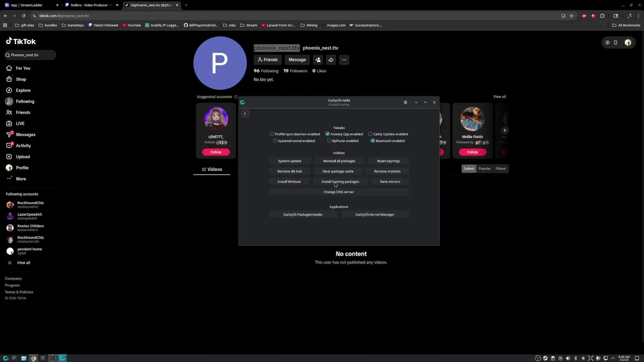Click the System update button
The width and height of the screenshot is (644, 362).
(x=289, y=161)
